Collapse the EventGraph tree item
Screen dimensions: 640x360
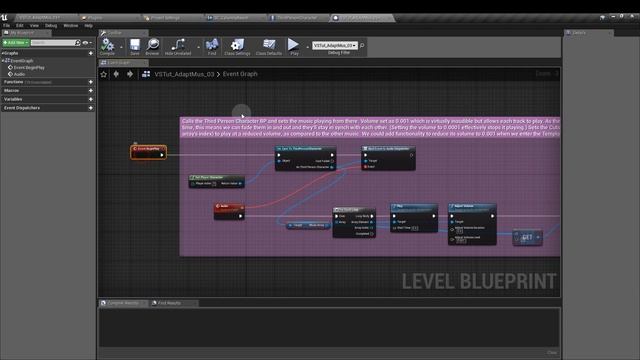[x=3, y=60]
